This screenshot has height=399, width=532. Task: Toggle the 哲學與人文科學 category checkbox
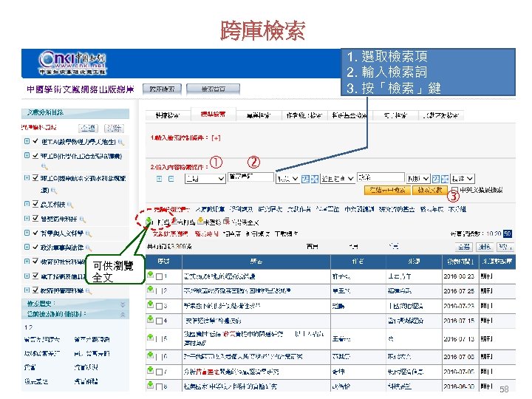(35, 233)
